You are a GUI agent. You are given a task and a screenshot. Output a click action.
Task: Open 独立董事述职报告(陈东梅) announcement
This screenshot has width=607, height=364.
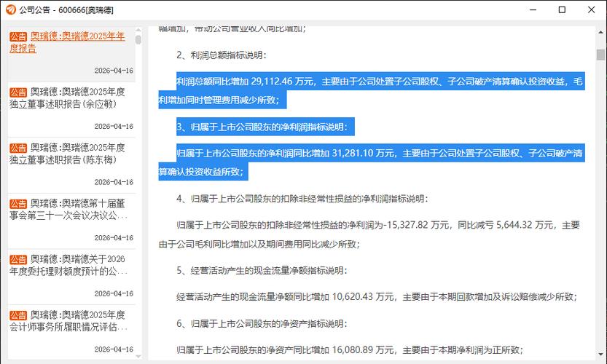click(x=67, y=154)
